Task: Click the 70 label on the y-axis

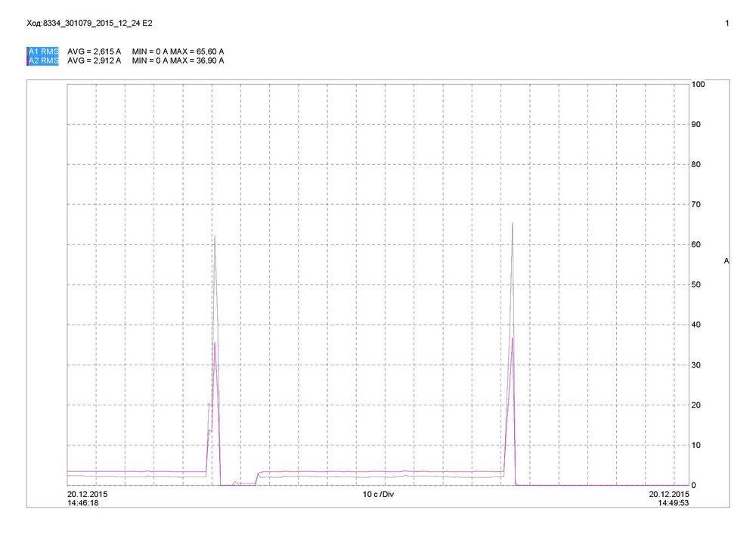Action: click(x=696, y=204)
